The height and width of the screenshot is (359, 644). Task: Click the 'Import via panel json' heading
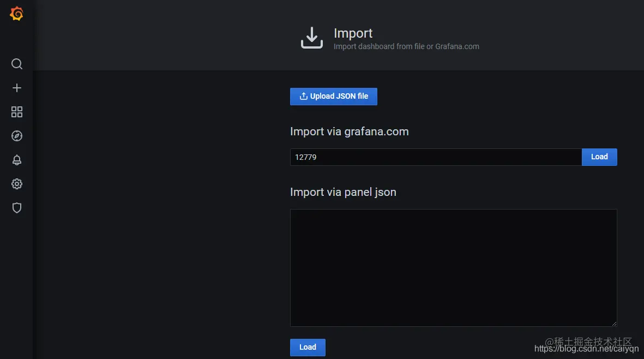tap(343, 192)
